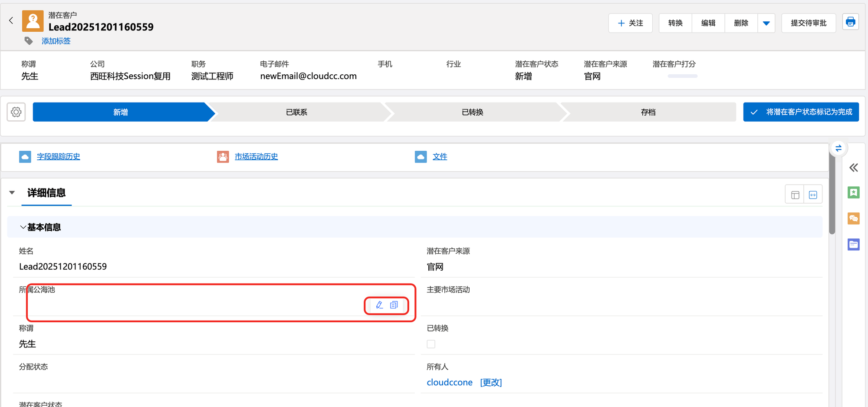Screen dimensions: 868x407
Task: Click the copy icon beside the pencil
Action: click(394, 305)
